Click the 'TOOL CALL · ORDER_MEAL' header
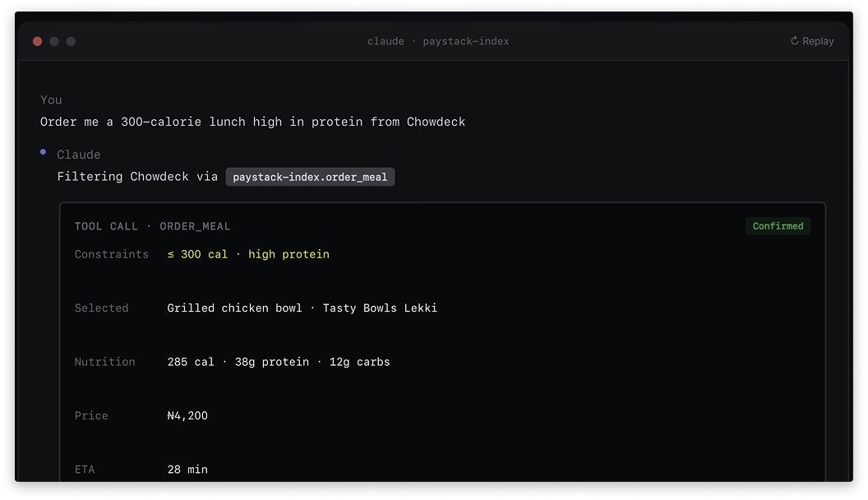The image size is (868, 500). (x=152, y=226)
